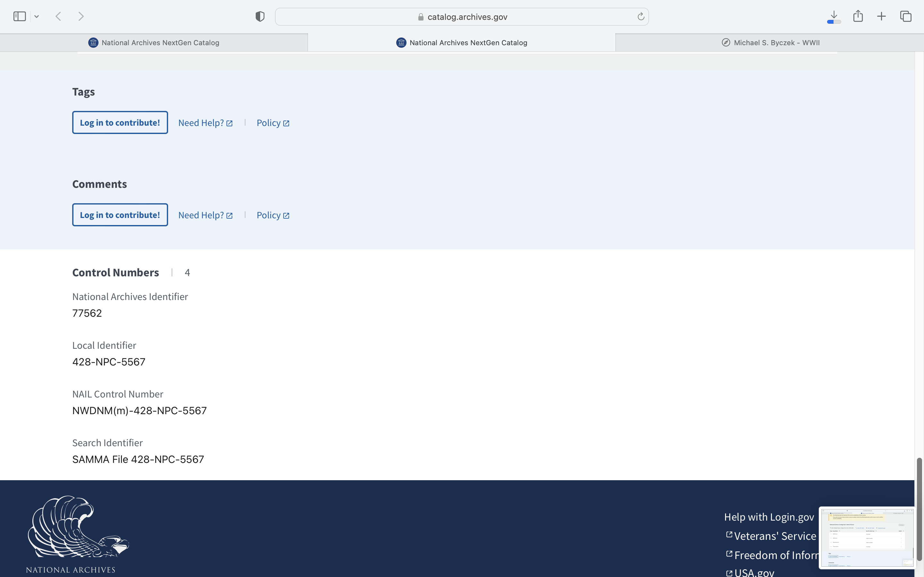Open the Help with Login.gov footer link
The width and height of the screenshot is (924, 577).
click(x=769, y=517)
